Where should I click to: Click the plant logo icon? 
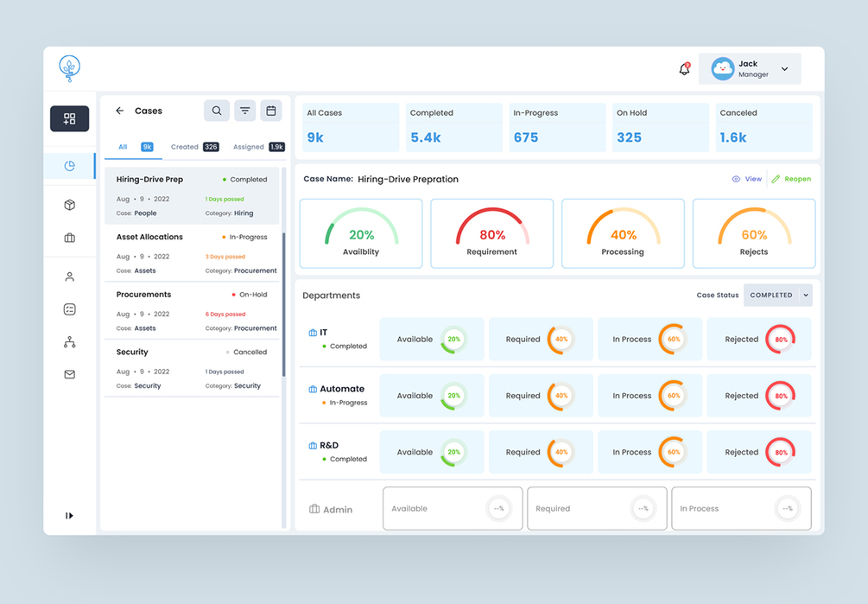tap(70, 68)
